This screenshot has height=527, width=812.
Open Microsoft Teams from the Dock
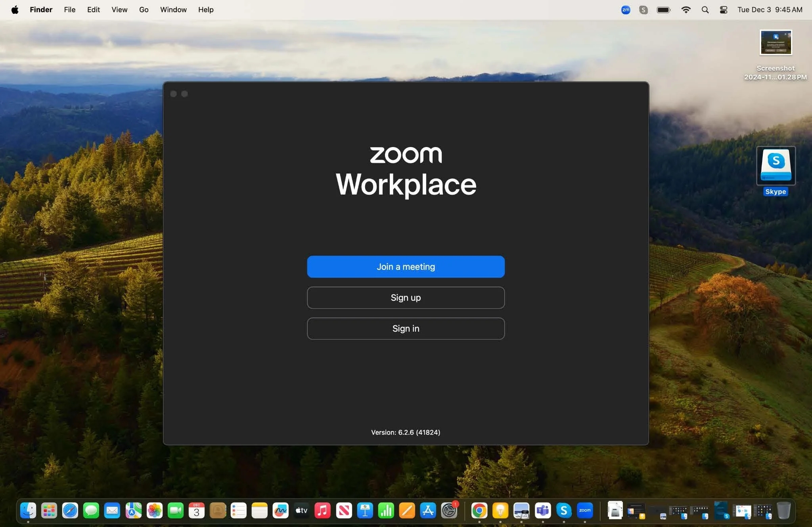click(x=543, y=511)
